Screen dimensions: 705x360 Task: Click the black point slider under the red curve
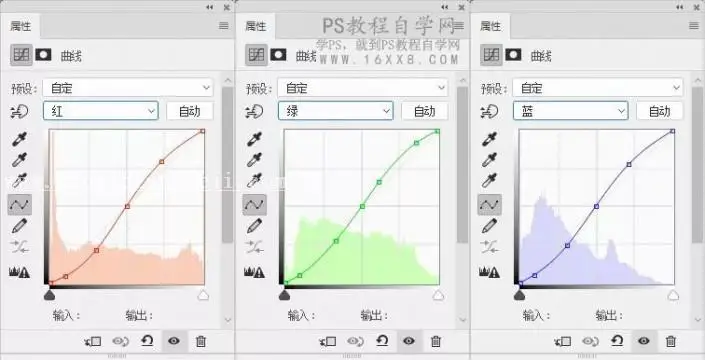click(x=49, y=295)
